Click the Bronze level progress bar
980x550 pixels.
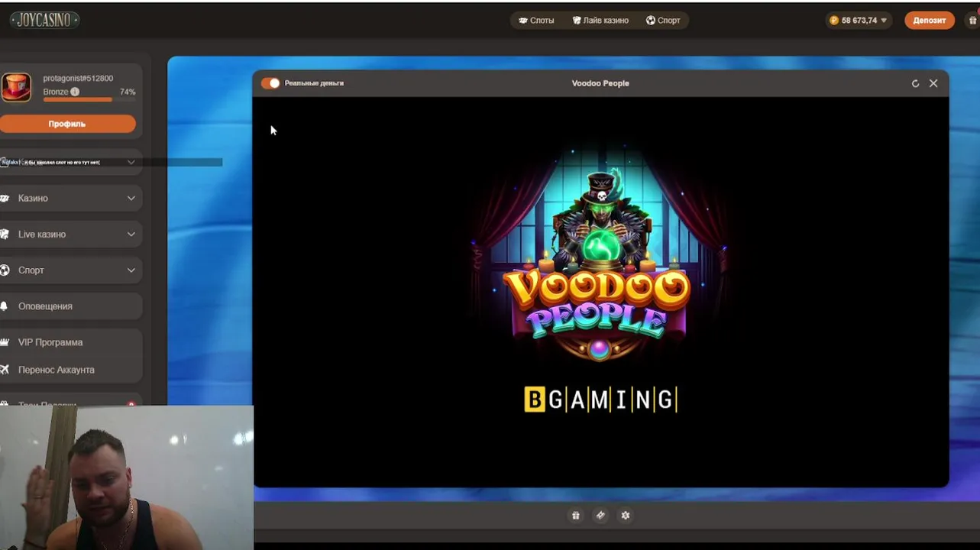tap(89, 99)
